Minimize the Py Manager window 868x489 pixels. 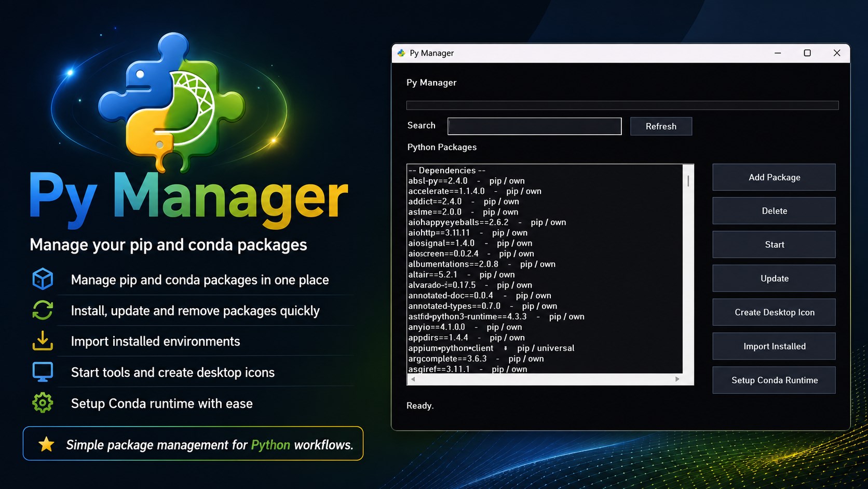tap(778, 53)
